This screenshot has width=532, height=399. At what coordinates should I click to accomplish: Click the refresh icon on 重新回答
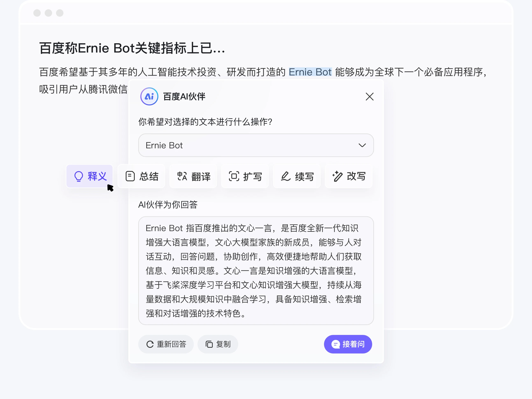pos(150,344)
